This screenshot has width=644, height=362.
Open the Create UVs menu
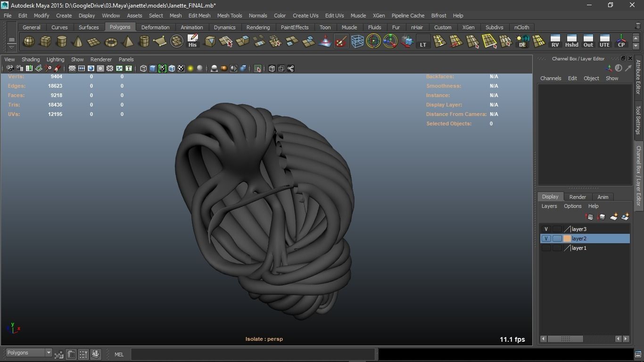[x=305, y=16]
